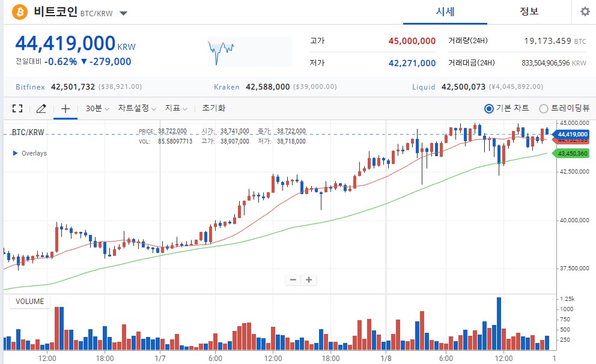Click the 초기화 reset button
This screenshot has height=364, width=596.
click(x=214, y=108)
